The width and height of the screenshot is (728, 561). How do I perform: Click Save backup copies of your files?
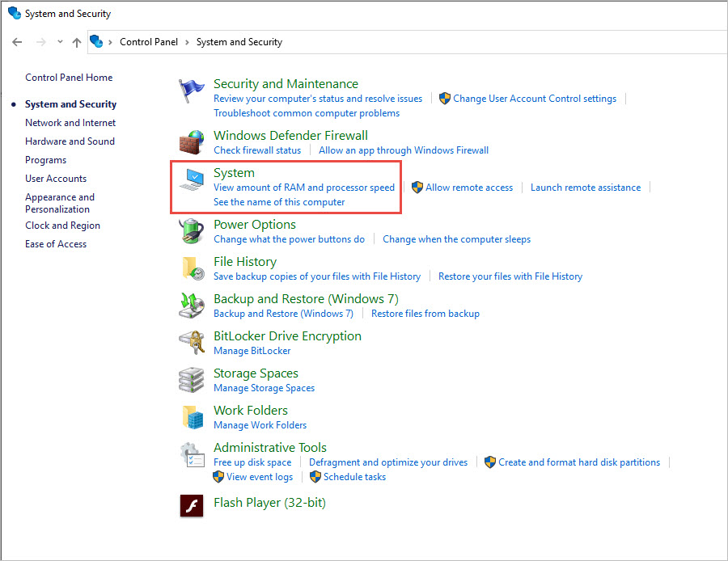coord(317,276)
